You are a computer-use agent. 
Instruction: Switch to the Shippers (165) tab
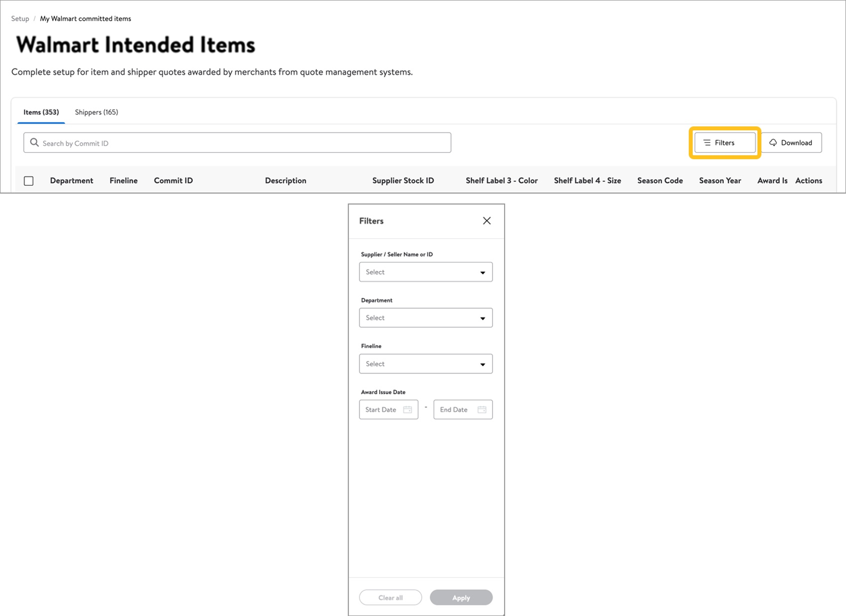[96, 112]
